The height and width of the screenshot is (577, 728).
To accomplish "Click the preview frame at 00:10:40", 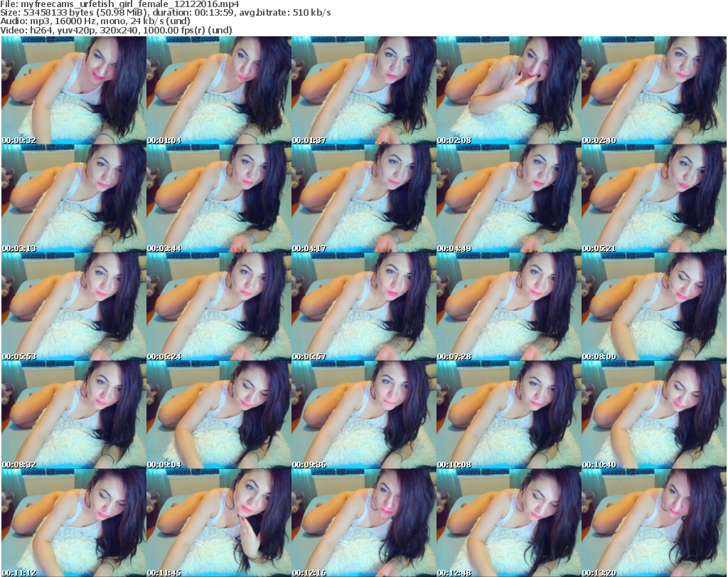I will click(x=654, y=415).
